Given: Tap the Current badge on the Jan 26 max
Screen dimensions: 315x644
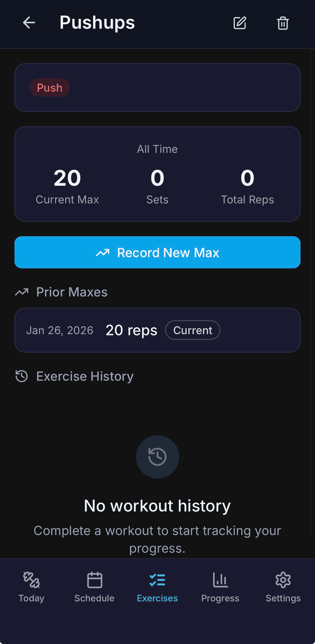Looking at the screenshot, I should tap(192, 330).
